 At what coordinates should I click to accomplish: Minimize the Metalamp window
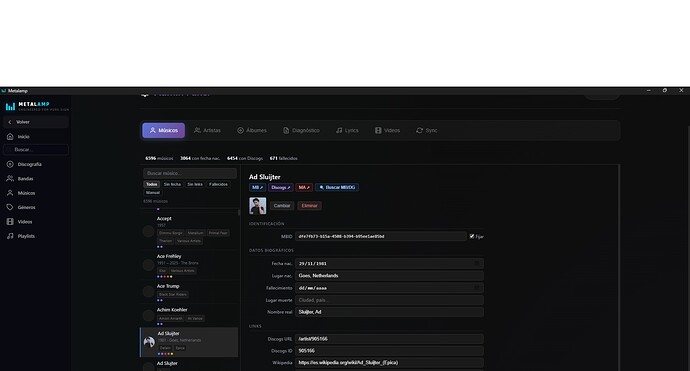648,90
